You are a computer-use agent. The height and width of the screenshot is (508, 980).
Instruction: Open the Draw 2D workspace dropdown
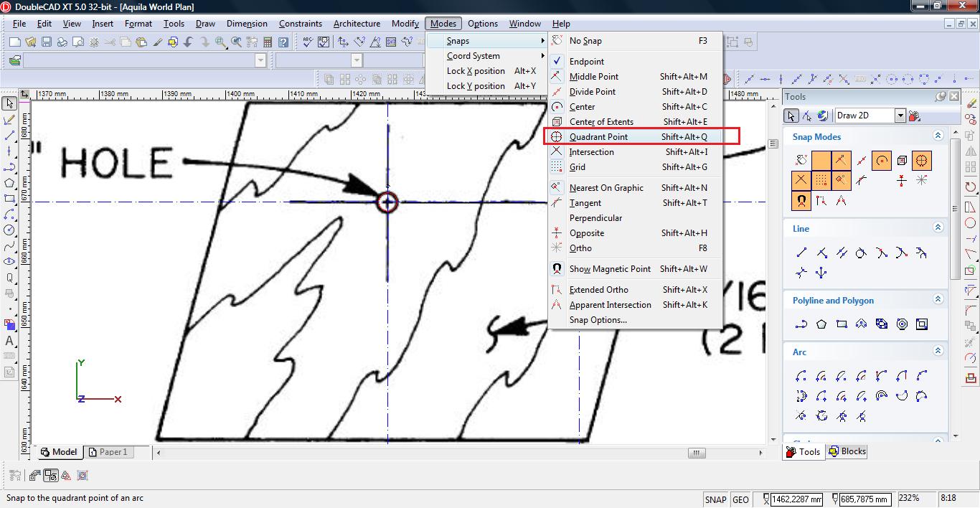900,116
